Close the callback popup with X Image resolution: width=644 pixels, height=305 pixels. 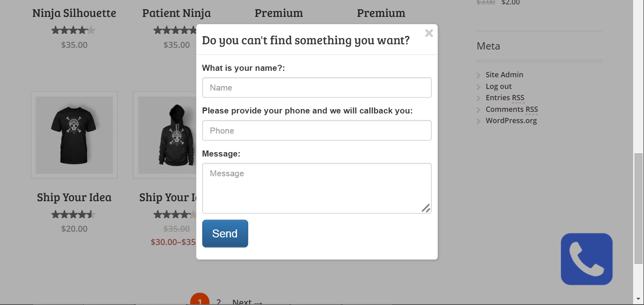tap(429, 33)
